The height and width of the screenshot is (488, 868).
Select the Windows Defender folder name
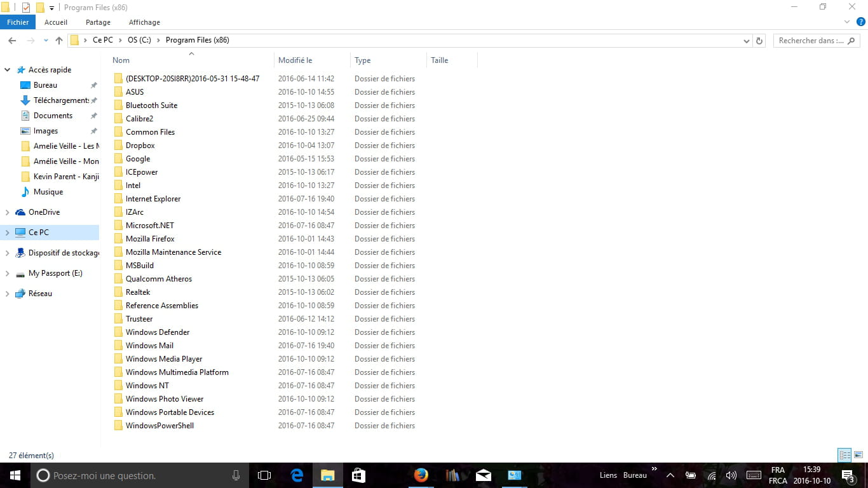click(x=158, y=332)
